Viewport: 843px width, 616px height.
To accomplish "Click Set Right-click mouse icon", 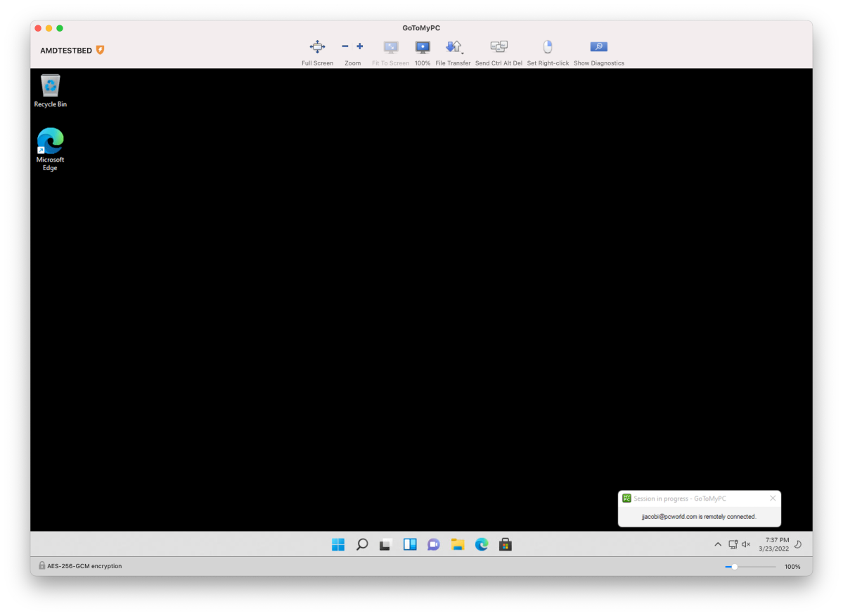I will point(547,47).
